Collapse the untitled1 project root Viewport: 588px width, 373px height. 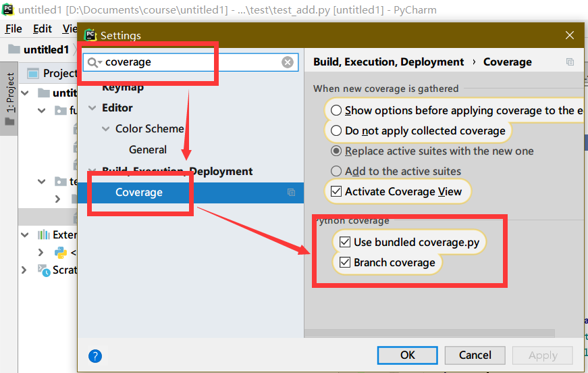coord(25,93)
